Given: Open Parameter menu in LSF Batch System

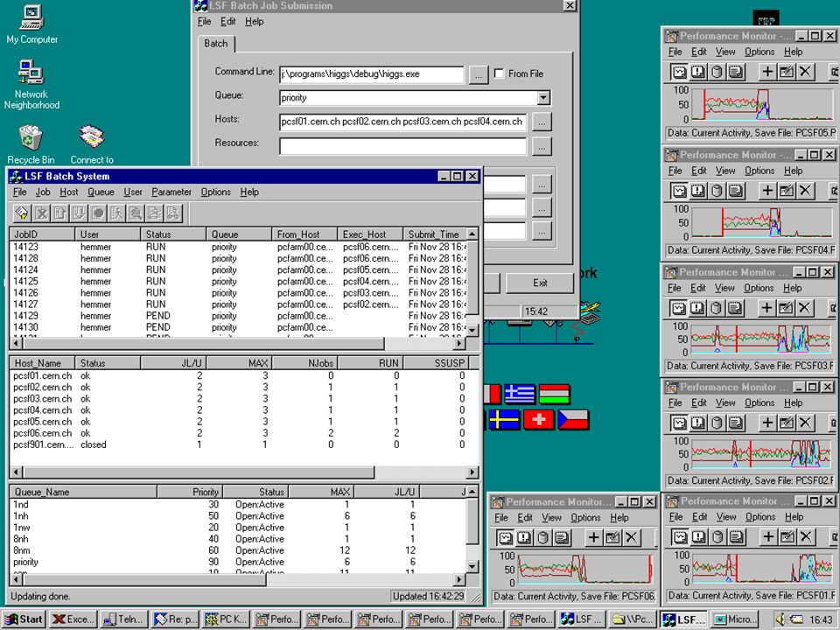Looking at the screenshot, I should coord(171,192).
